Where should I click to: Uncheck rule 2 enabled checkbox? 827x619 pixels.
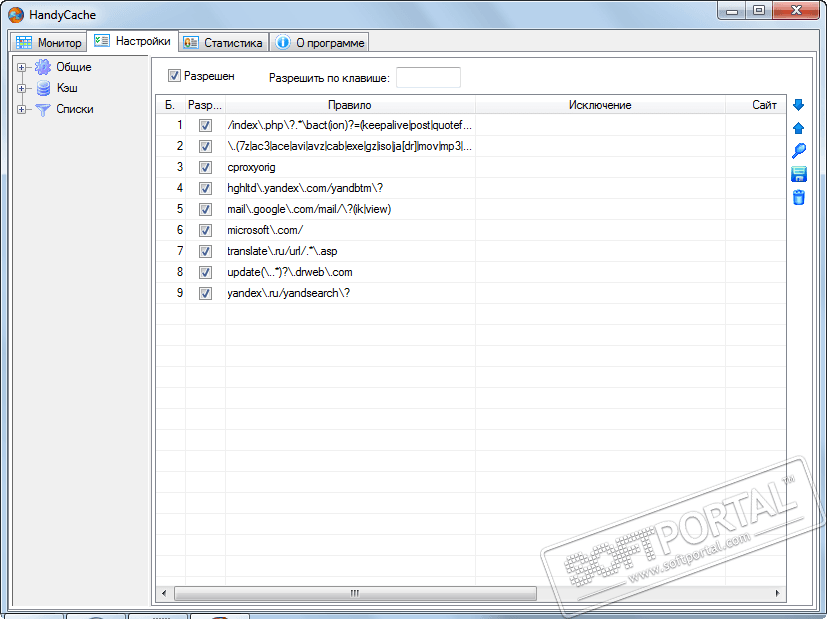click(x=205, y=147)
